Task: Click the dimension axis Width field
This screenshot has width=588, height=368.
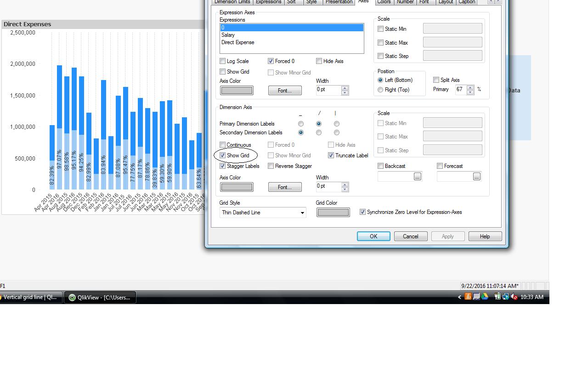Action: pos(328,187)
